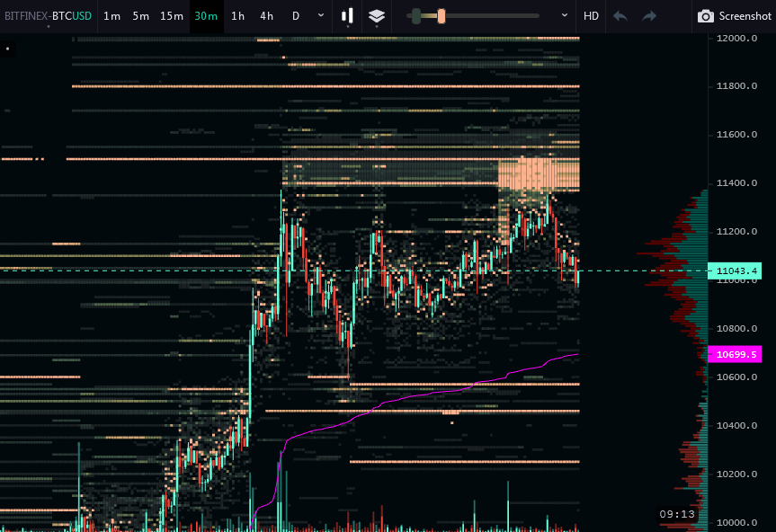Viewport: 776px width, 532px height.
Task: Click the 10800.0 price axis label
Action: pyautogui.click(x=736, y=328)
